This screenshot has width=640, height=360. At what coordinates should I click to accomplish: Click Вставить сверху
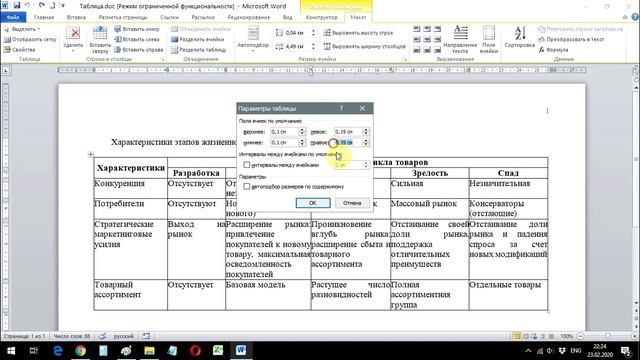click(x=100, y=40)
